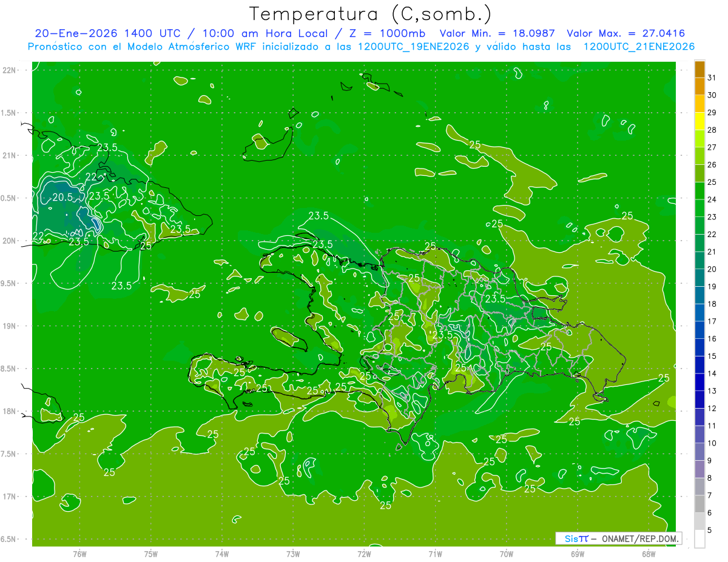Click the "69W" longitude axis label
Viewport: 728px width, 562px height.
(578, 554)
